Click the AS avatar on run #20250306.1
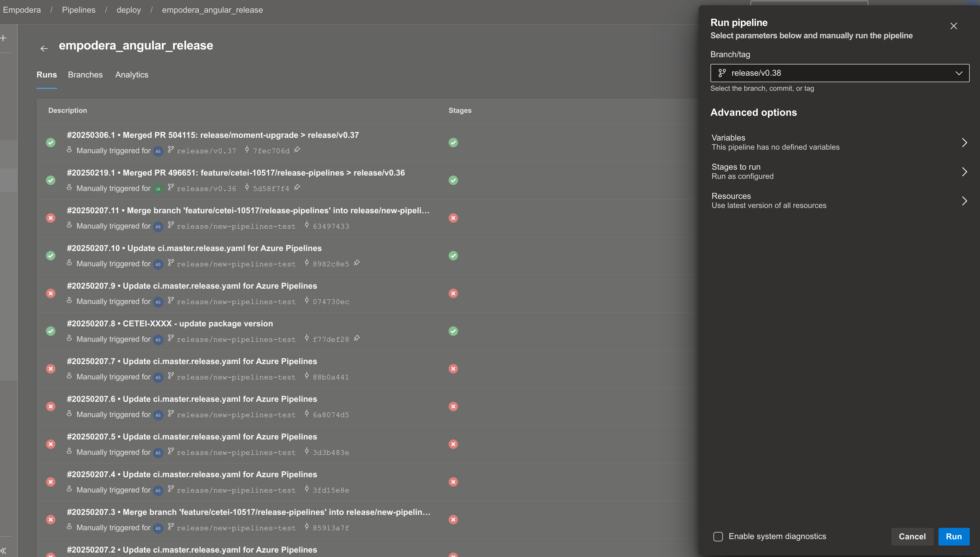The width and height of the screenshot is (980, 557). coord(158,151)
